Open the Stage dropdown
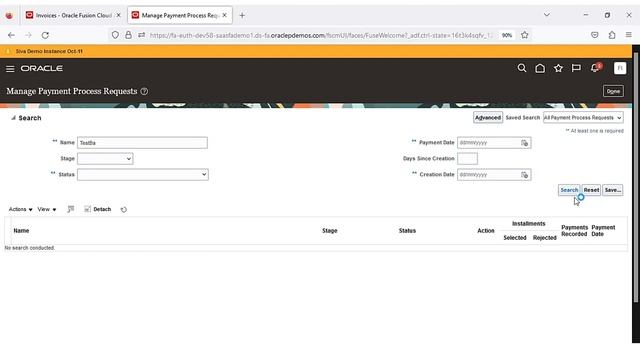Screen dimensions: 640x360 click(105, 158)
